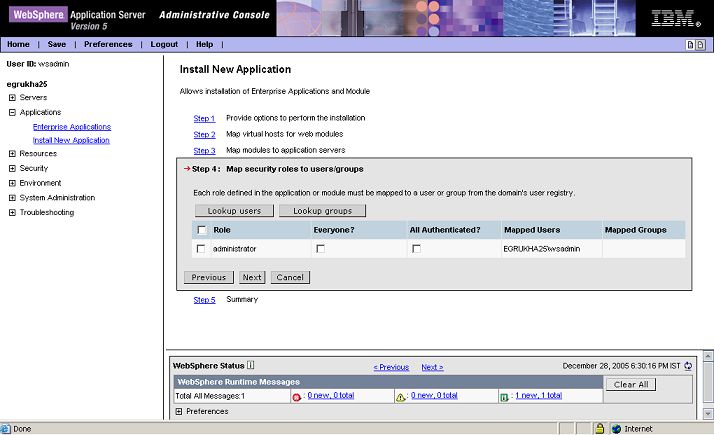This screenshot has height=435, width=714.
Task: Click the administrator role name
Action: click(235, 249)
